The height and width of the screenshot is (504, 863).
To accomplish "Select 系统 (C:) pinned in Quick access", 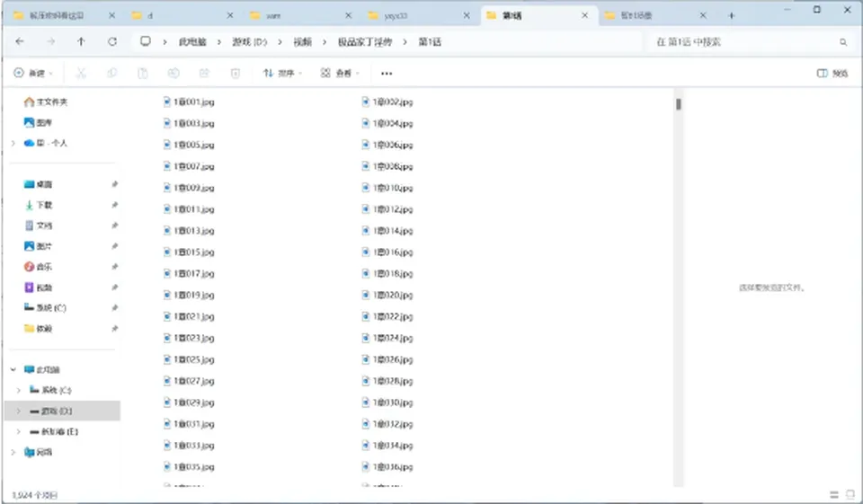I will click(45, 307).
